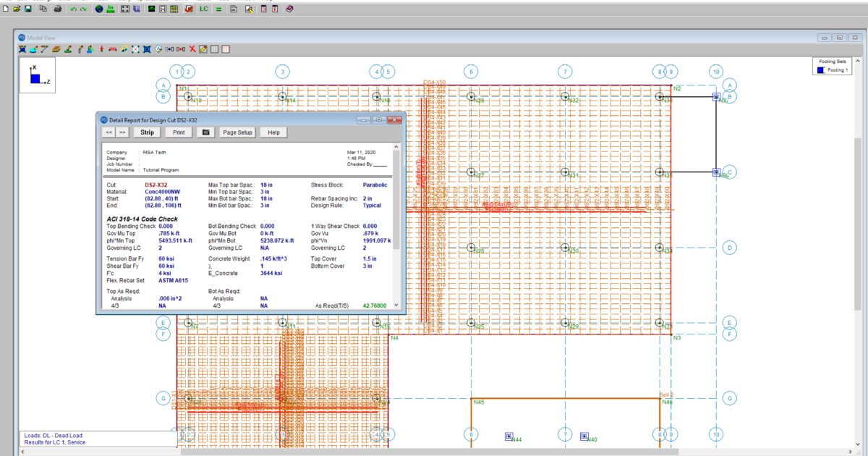Solve the model using the equals icon
The height and width of the screenshot is (456, 868).
218,9
